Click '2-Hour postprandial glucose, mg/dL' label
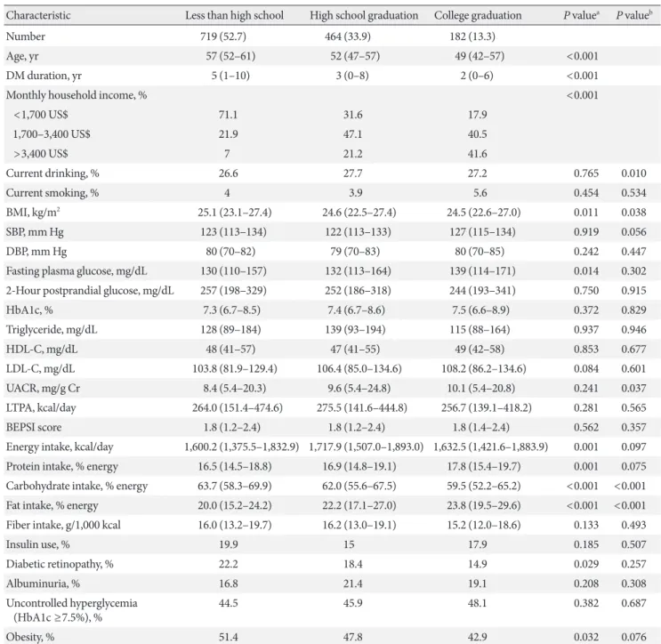This screenshot has height=644, width=661. (90, 291)
